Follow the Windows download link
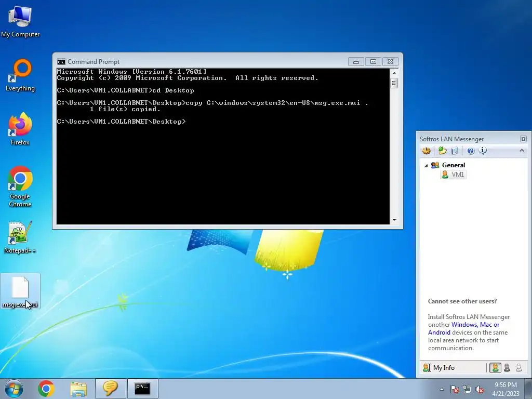Screen dimensions: 532x399 tap(464, 325)
